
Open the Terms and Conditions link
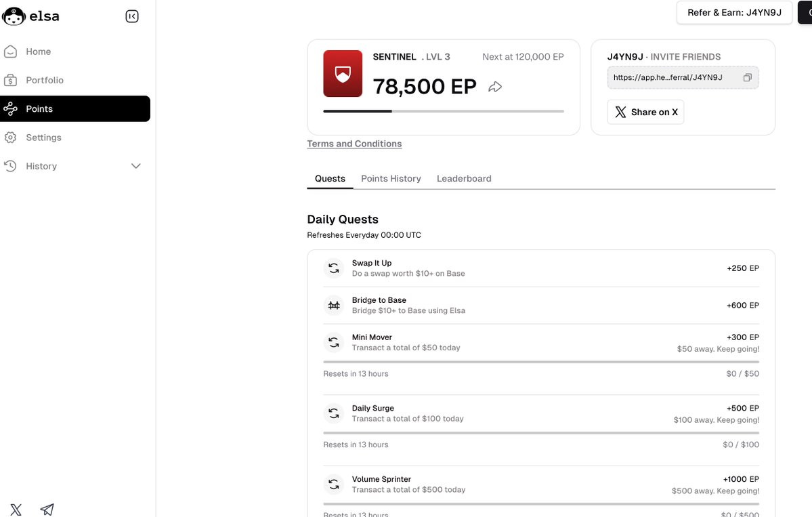click(354, 144)
